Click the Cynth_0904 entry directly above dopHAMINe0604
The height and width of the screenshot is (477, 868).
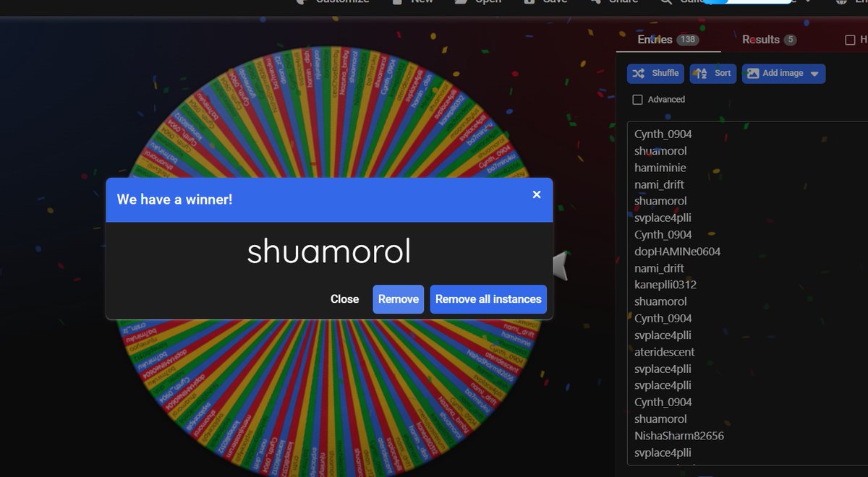click(663, 235)
